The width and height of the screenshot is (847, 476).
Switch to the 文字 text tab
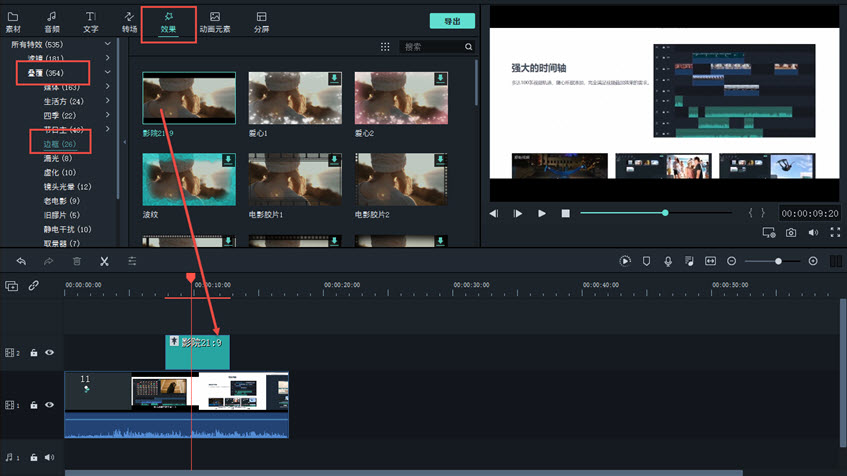(91, 22)
